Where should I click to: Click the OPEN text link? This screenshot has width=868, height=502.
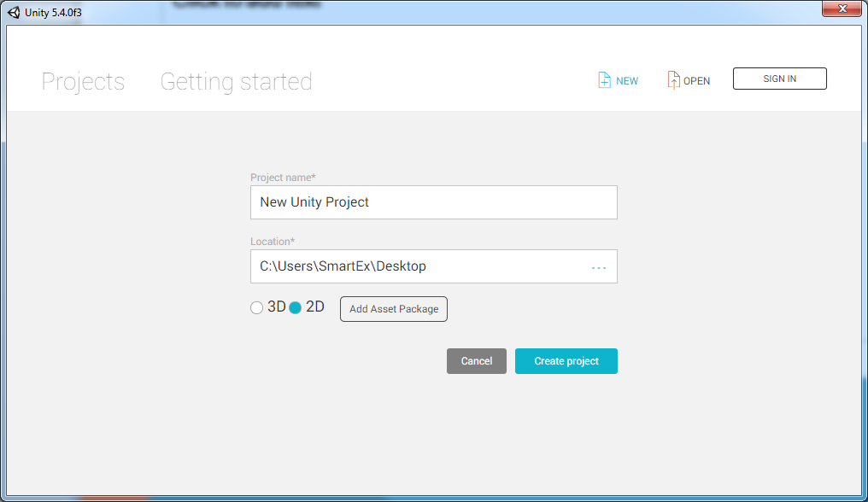tap(696, 81)
